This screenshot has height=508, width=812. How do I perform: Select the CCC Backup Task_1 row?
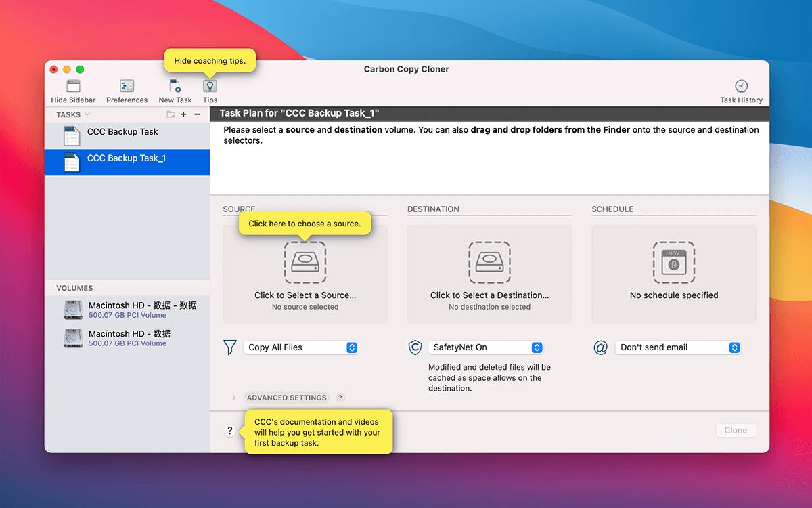tap(127, 162)
